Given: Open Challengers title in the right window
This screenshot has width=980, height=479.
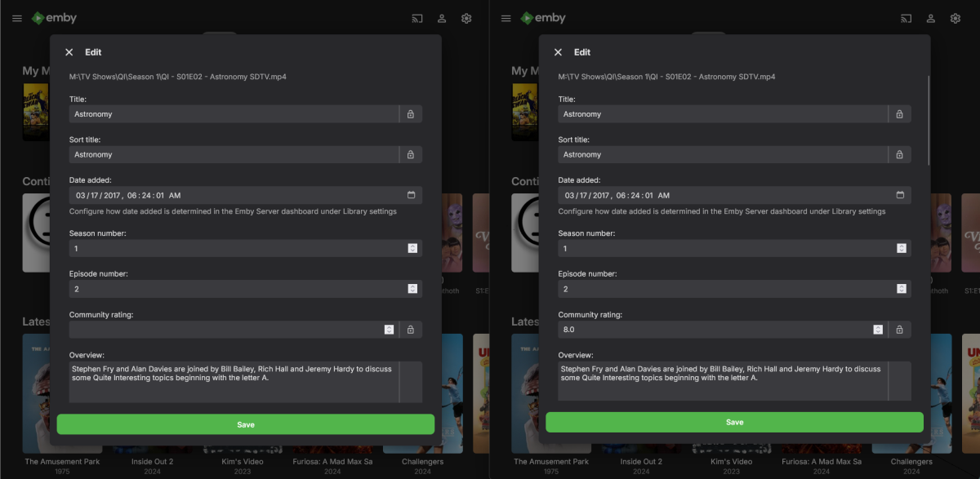Looking at the screenshot, I should coord(911,462).
